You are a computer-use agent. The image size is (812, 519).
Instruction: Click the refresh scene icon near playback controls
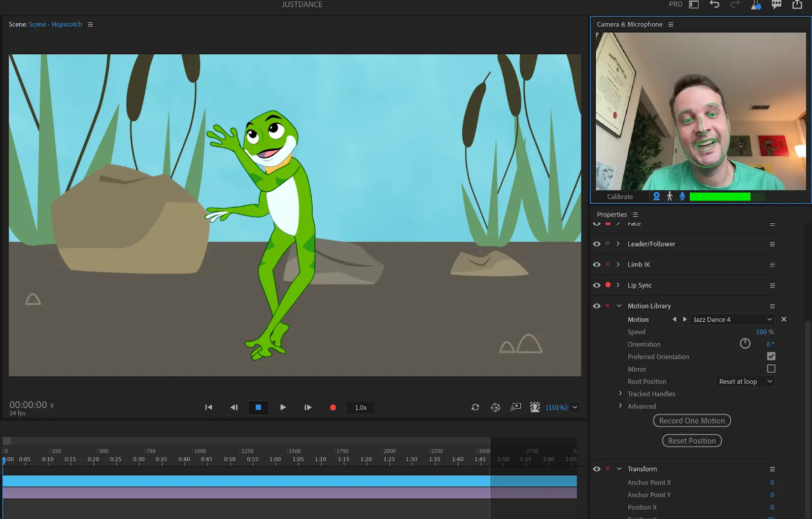pyautogui.click(x=475, y=407)
